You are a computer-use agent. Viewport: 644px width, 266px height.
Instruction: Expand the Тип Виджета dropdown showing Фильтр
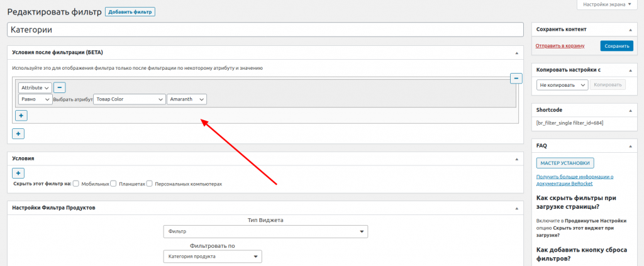click(x=265, y=232)
